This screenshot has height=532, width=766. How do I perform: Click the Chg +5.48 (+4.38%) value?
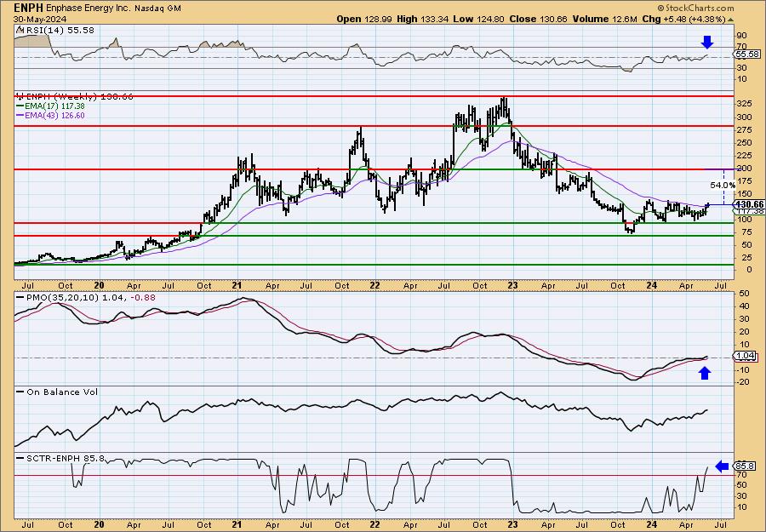(x=683, y=19)
